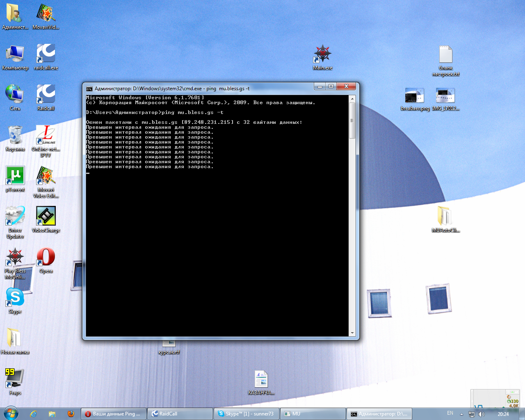
Task: Open the cmd window system menu icon
Action: click(89, 89)
